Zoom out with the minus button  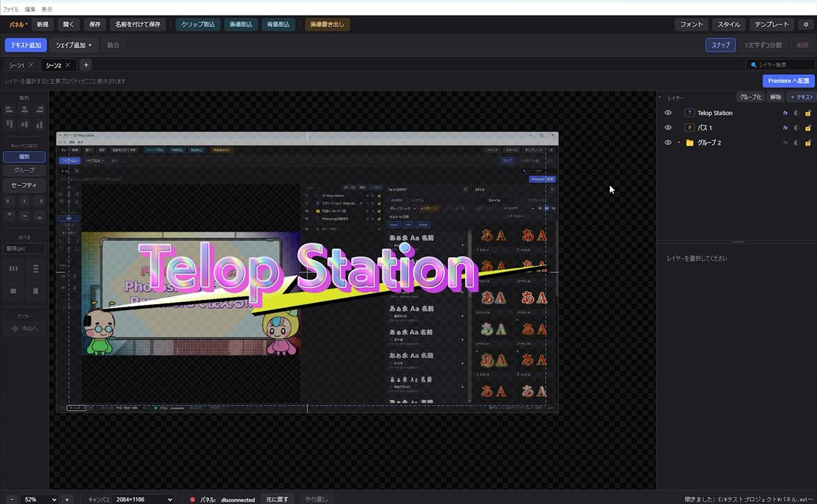point(12,499)
